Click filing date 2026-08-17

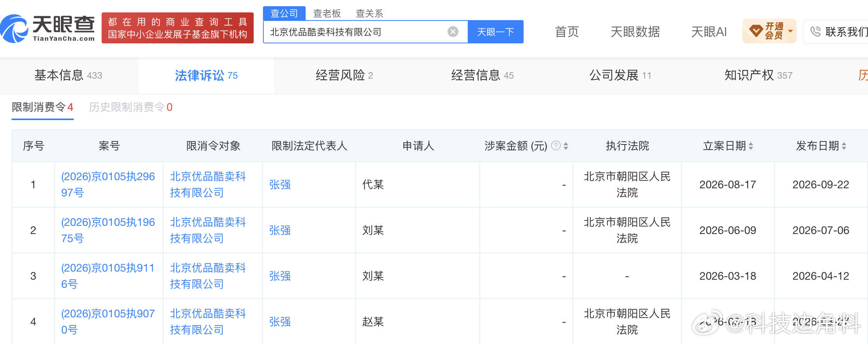[728, 184]
